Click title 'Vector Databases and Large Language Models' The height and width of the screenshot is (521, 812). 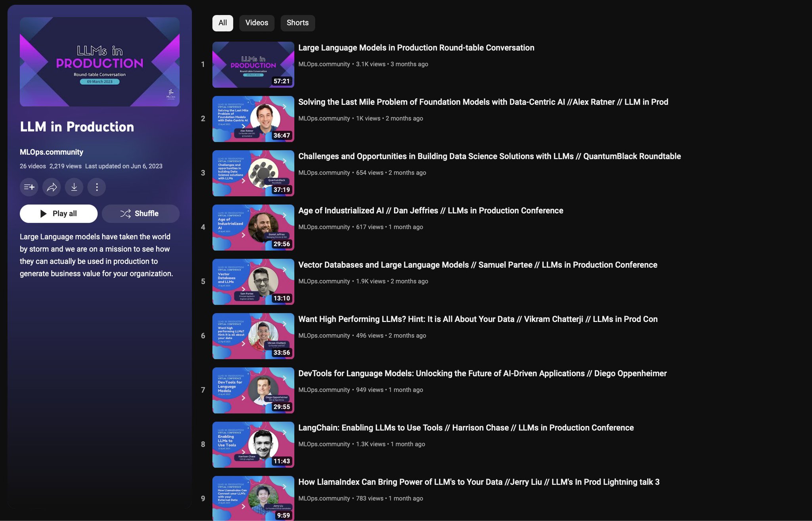point(478,265)
